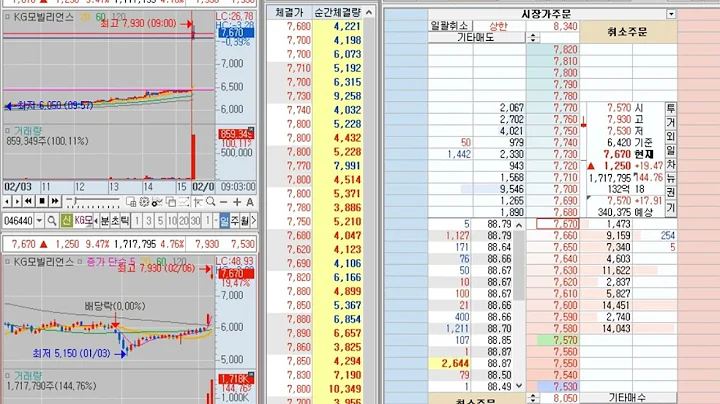Switch chart to 분 minute period

click(x=105, y=221)
